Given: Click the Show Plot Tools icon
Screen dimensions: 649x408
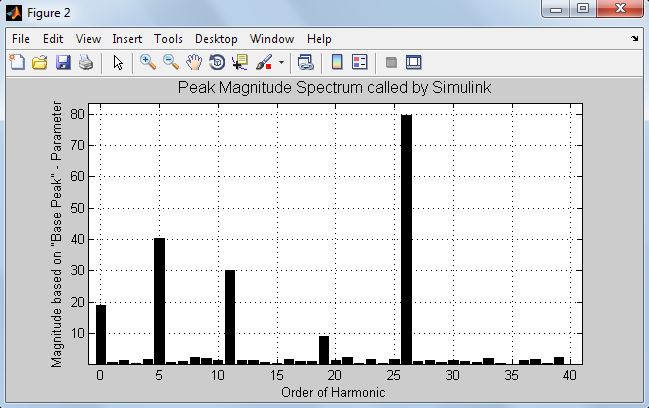Looking at the screenshot, I should tap(413, 62).
